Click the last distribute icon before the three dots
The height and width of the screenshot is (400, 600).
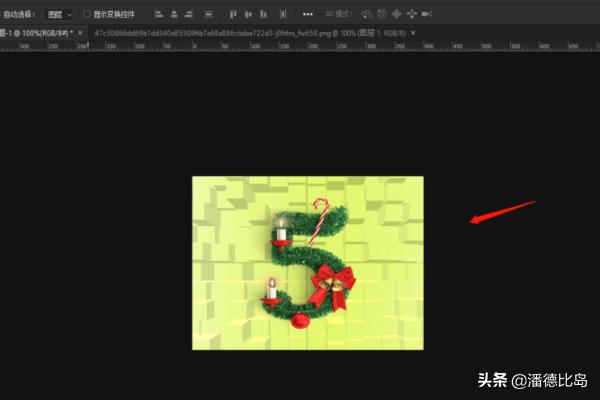coord(283,14)
